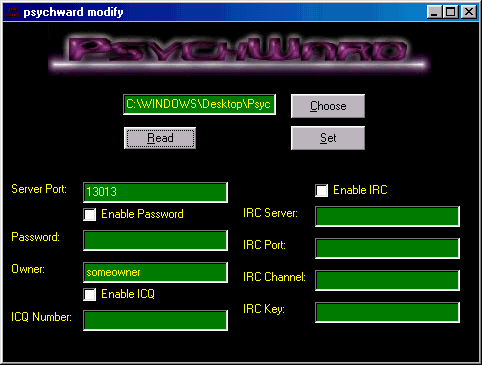Screen dimensions: 482x365
Task: Focus the IRC Channel field
Action: (387, 280)
